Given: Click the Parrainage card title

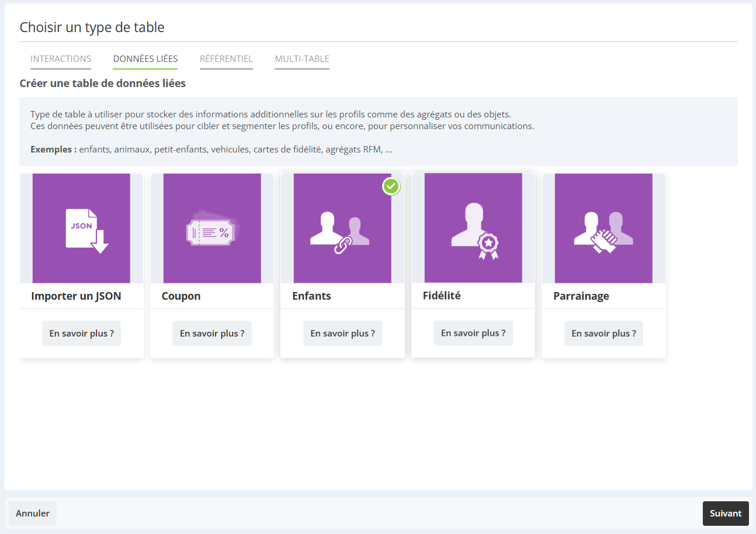Looking at the screenshot, I should coord(581,296).
